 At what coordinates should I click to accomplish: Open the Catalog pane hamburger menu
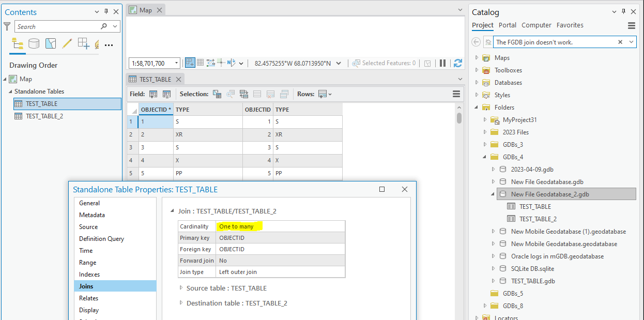point(631,25)
